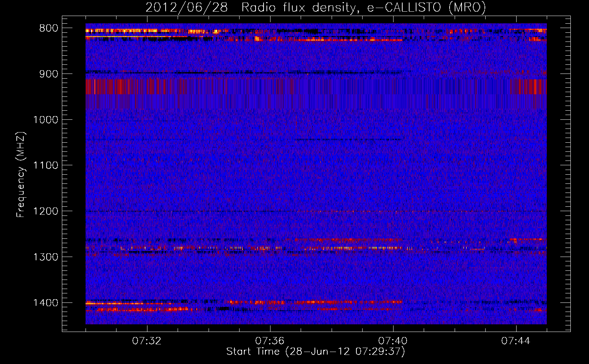Click the 800 frequency tick label
This screenshot has width=589, height=364.
[x=48, y=28]
